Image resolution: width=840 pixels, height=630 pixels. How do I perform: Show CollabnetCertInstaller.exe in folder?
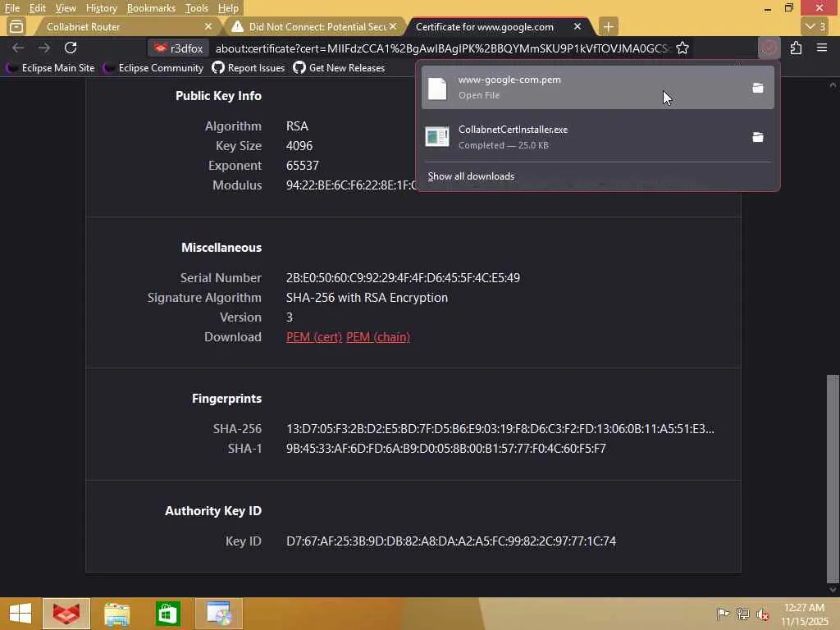tap(757, 138)
